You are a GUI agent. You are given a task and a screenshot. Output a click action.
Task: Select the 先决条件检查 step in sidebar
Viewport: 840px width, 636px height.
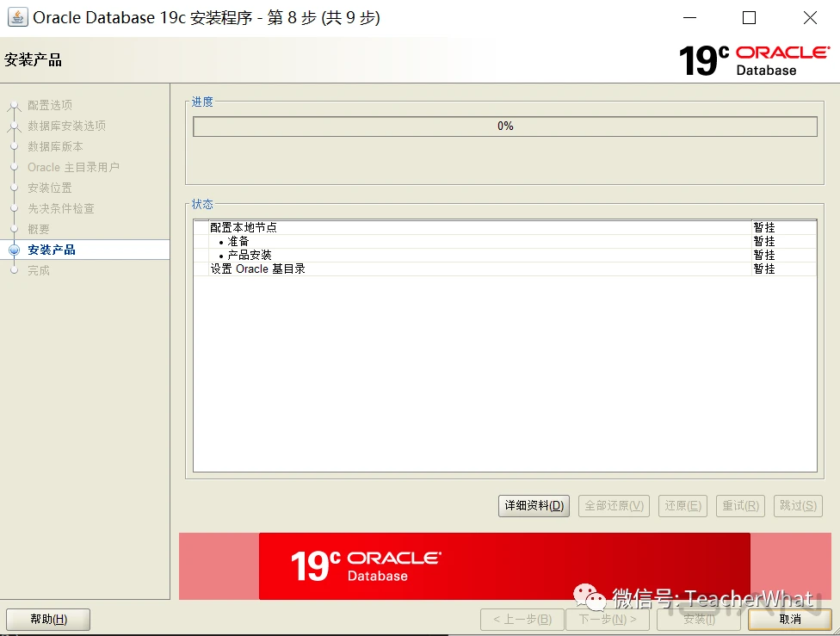coord(61,208)
